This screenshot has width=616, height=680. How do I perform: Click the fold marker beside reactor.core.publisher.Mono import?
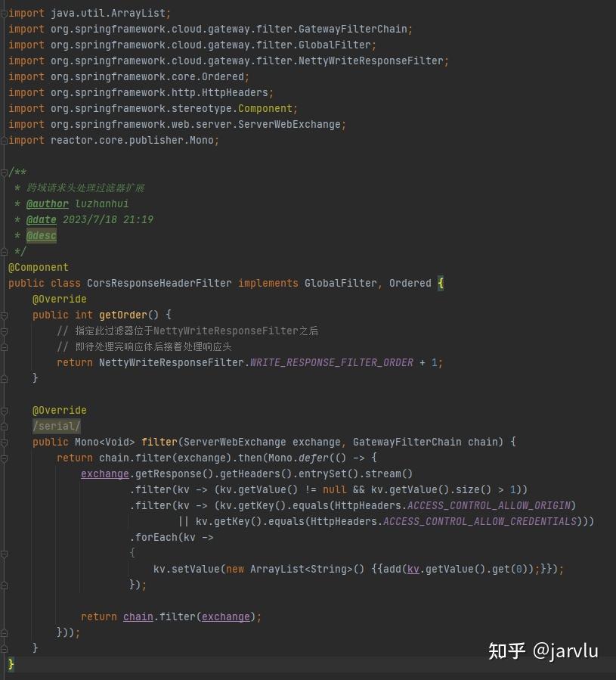[x=3, y=140]
